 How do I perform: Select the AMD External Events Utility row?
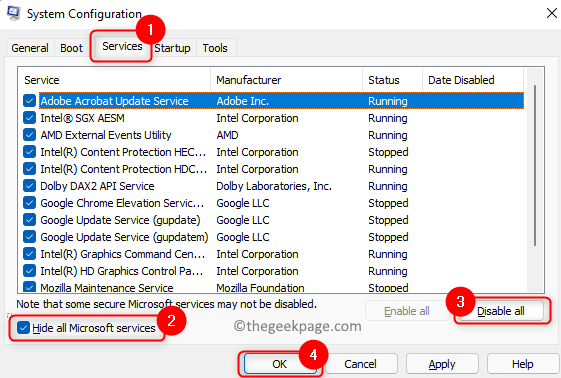(x=274, y=135)
